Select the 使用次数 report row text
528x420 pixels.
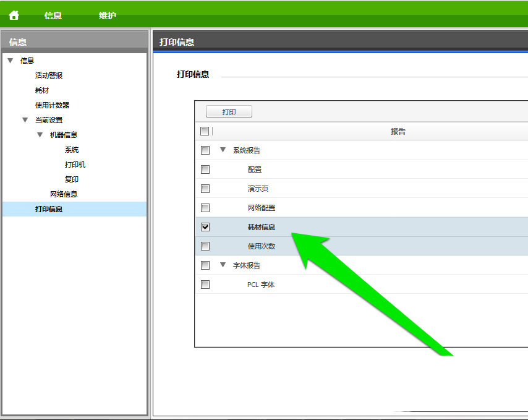262,246
